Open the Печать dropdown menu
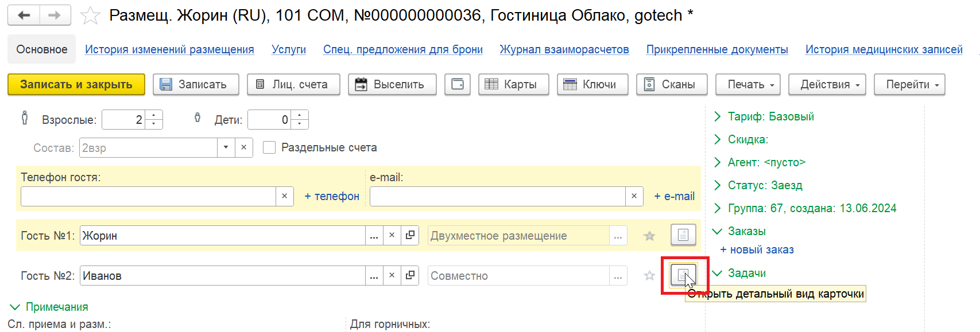Image resolution: width=980 pixels, height=332 pixels. pos(748,84)
